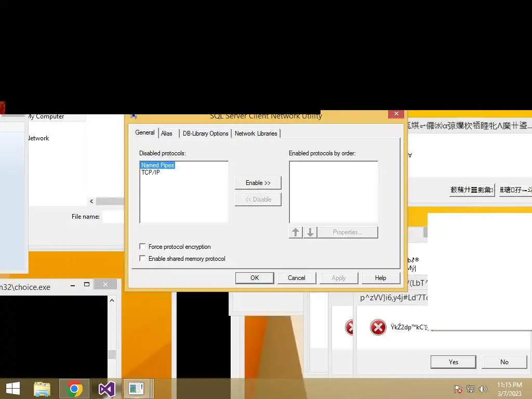Click No in the error dialog
This screenshot has width=532, height=399.
click(504, 362)
